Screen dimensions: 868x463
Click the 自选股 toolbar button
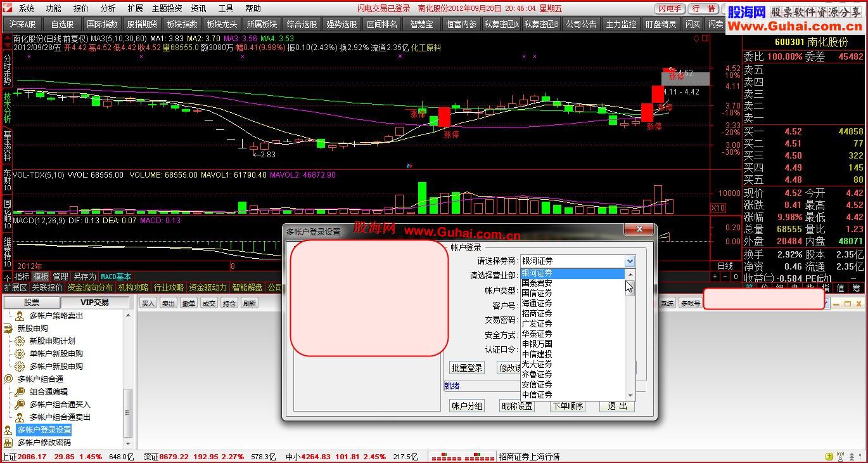pyautogui.click(x=62, y=24)
